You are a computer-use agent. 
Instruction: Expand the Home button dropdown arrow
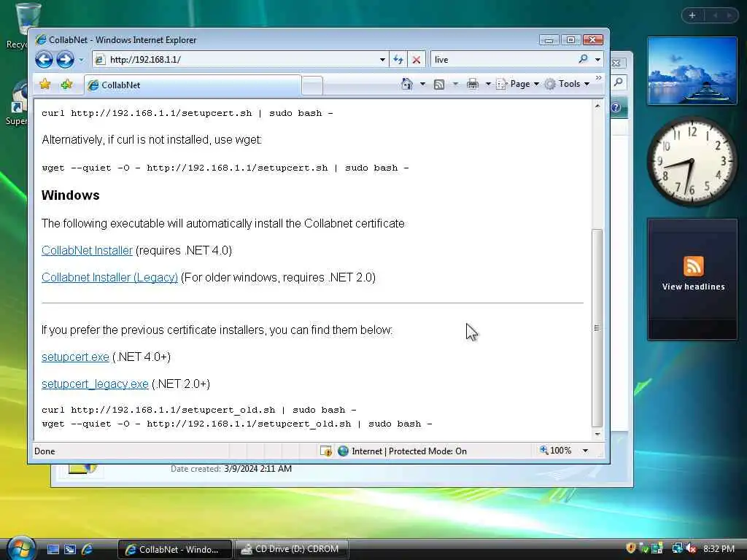click(422, 85)
